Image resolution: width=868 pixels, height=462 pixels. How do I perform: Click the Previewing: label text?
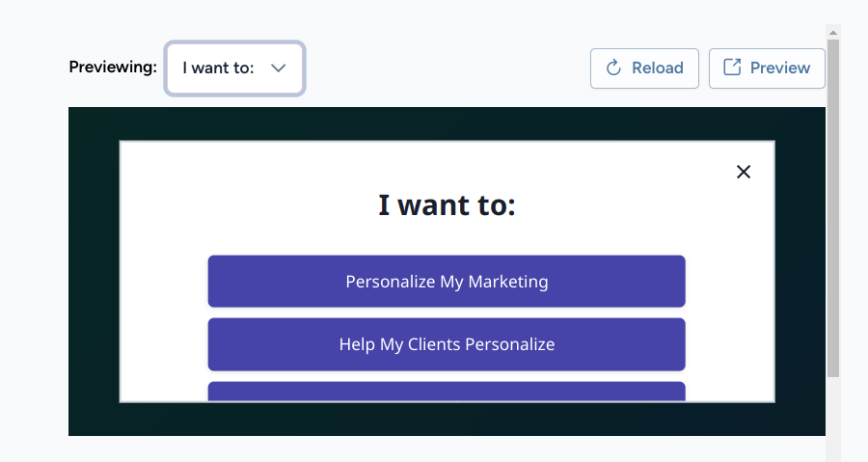click(x=113, y=67)
